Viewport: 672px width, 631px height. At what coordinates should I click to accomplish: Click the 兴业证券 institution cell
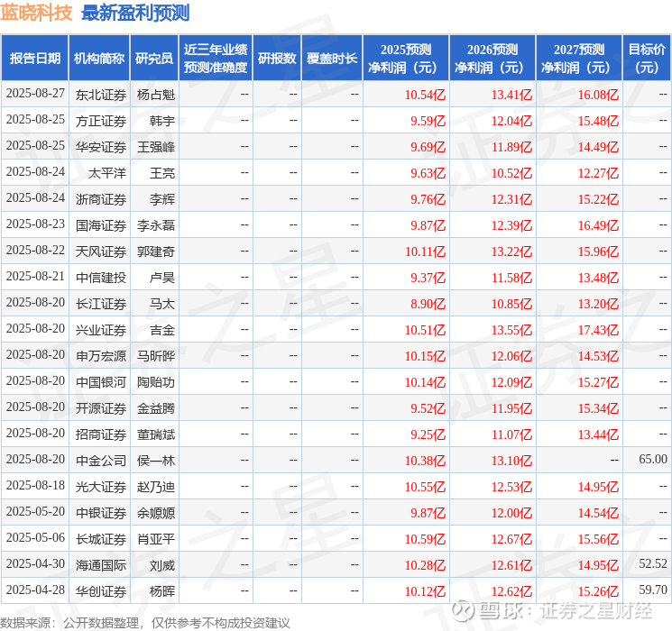point(101,330)
